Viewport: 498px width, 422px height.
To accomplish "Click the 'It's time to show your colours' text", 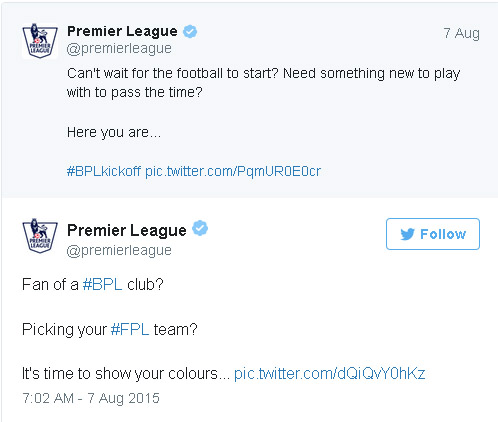I will point(126,373).
